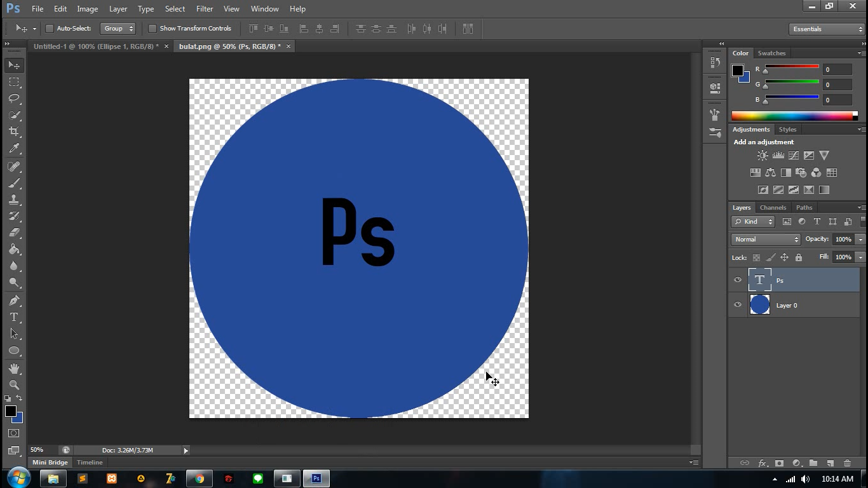Viewport: 868px width, 488px height.
Task: Select the Eyedropper tool
Action: 14,148
